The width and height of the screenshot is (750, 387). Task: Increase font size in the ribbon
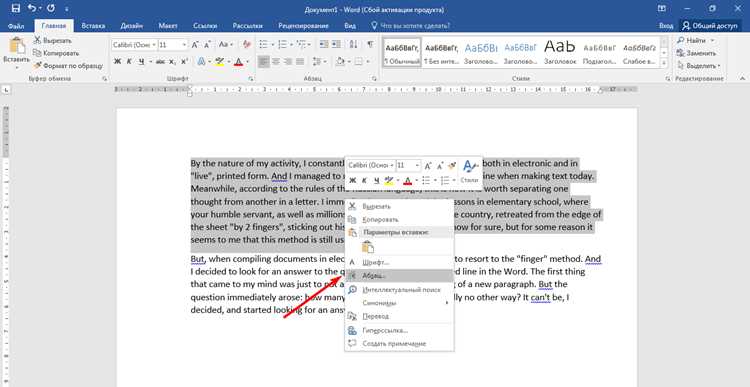pyautogui.click(x=195, y=44)
